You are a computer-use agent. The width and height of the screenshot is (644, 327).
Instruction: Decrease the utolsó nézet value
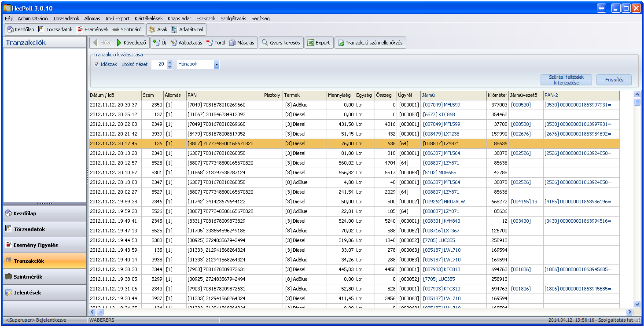tap(170, 67)
